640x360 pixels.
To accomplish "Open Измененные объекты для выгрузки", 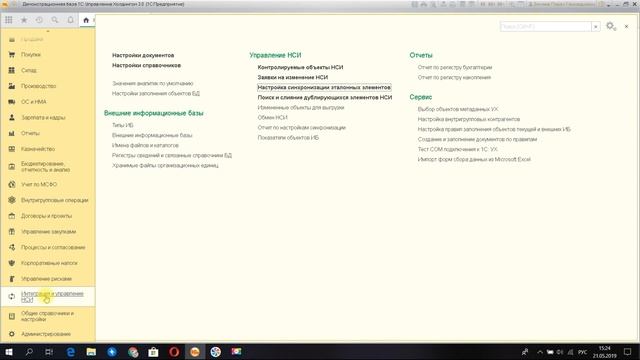I will [x=301, y=107].
